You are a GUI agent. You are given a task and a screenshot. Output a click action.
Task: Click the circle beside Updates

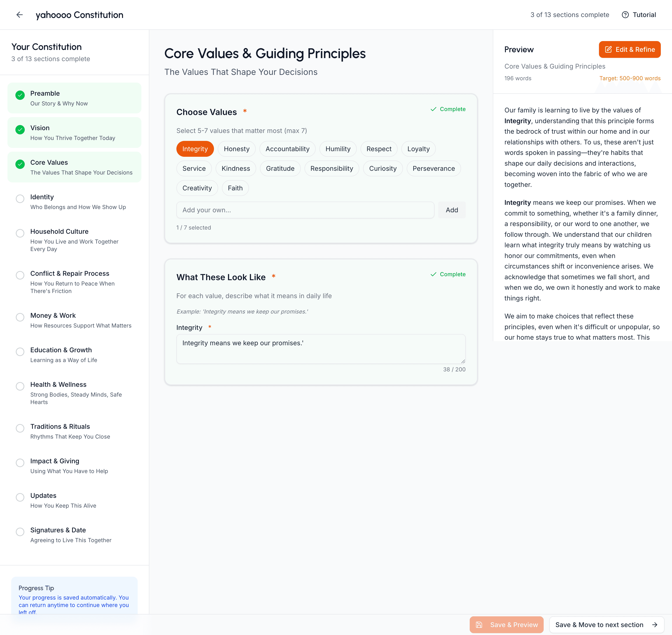pos(20,497)
